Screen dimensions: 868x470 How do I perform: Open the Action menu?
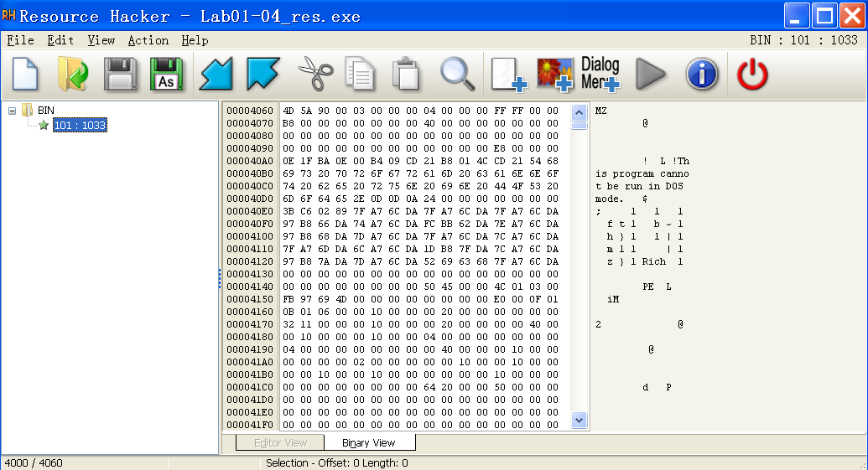click(148, 40)
